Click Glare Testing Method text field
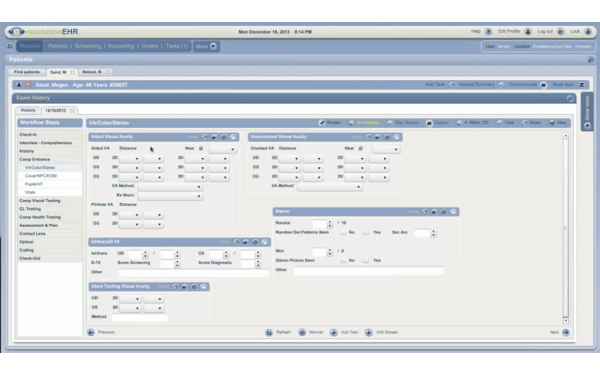Screen dimensions: 600x375 140,317
